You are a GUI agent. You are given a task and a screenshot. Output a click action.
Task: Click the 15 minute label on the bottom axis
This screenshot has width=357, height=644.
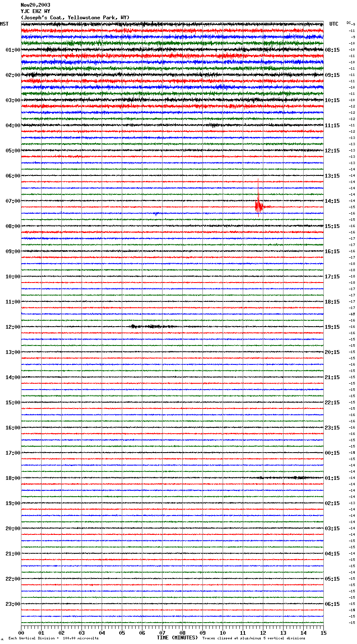[x=323, y=633]
